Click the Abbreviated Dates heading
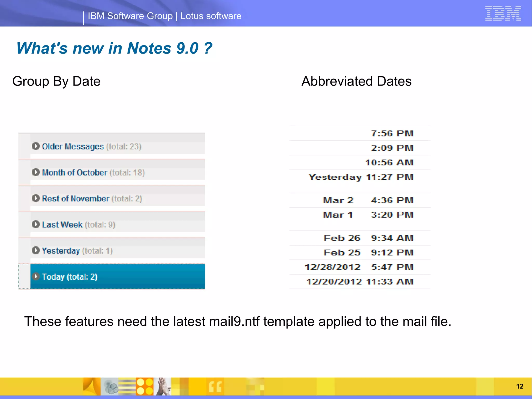532x399 pixels. click(356, 81)
